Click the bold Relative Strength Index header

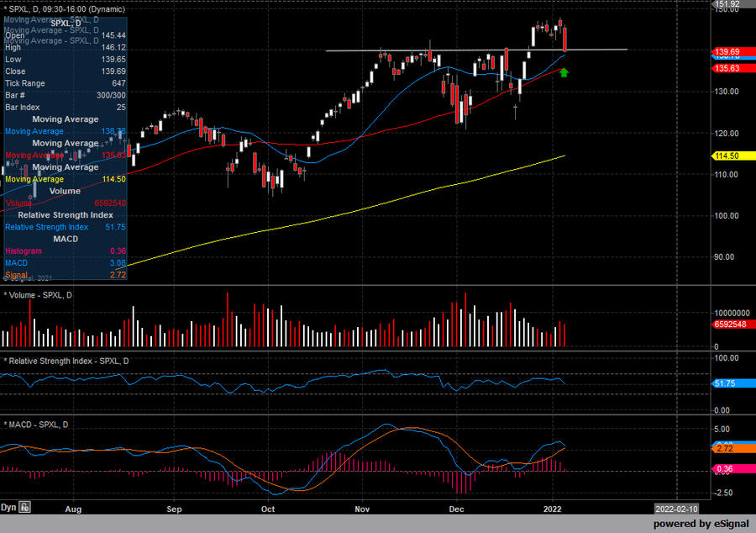click(66, 215)
